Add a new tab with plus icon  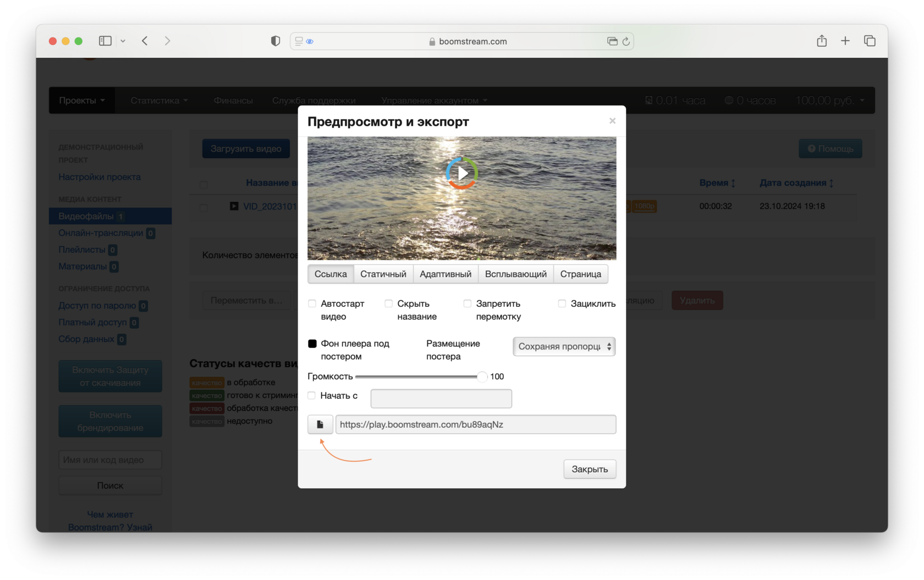pyautogui.click(x=845, y=41)
